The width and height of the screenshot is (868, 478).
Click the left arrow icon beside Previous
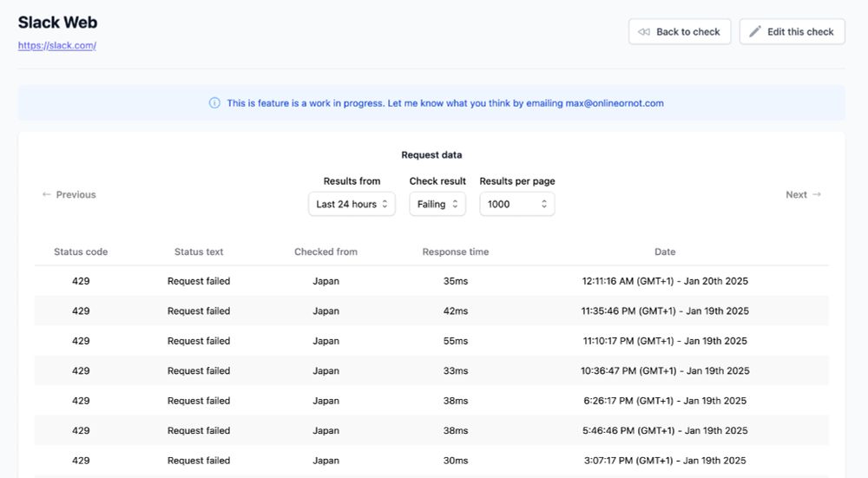(47, 195)
